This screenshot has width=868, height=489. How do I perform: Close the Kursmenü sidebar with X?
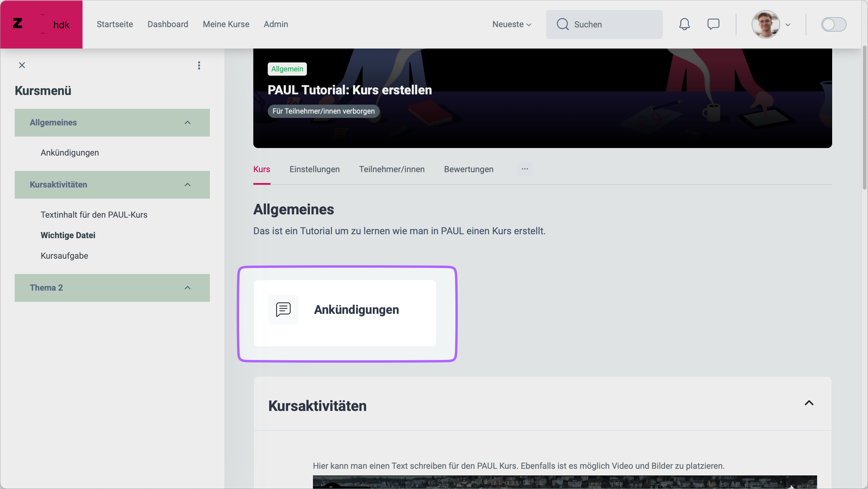point(22,65)
